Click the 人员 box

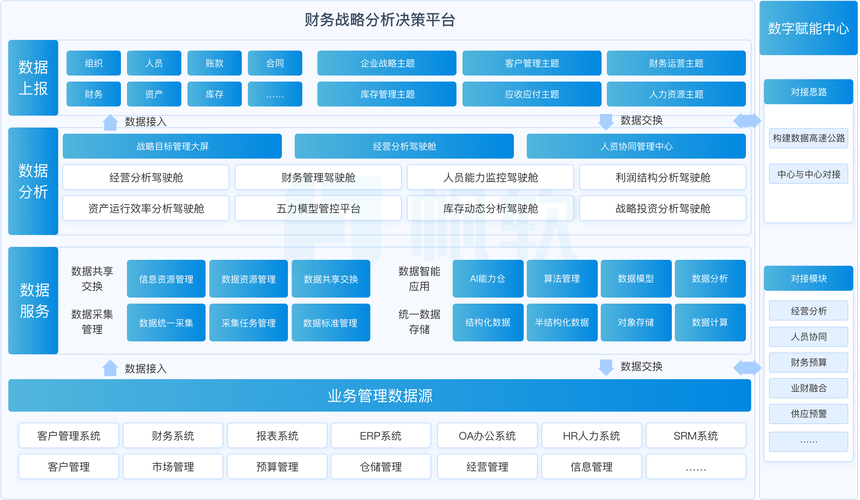154,63
